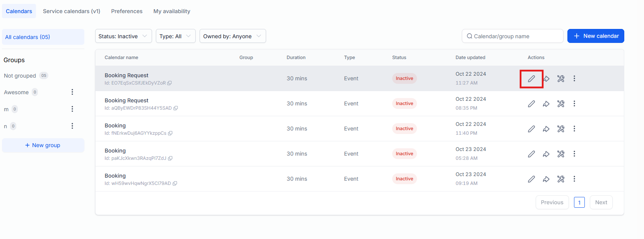Click the New calendar button
The width and height of the screenshot is (644, 239).
click(x=595, y=36)
